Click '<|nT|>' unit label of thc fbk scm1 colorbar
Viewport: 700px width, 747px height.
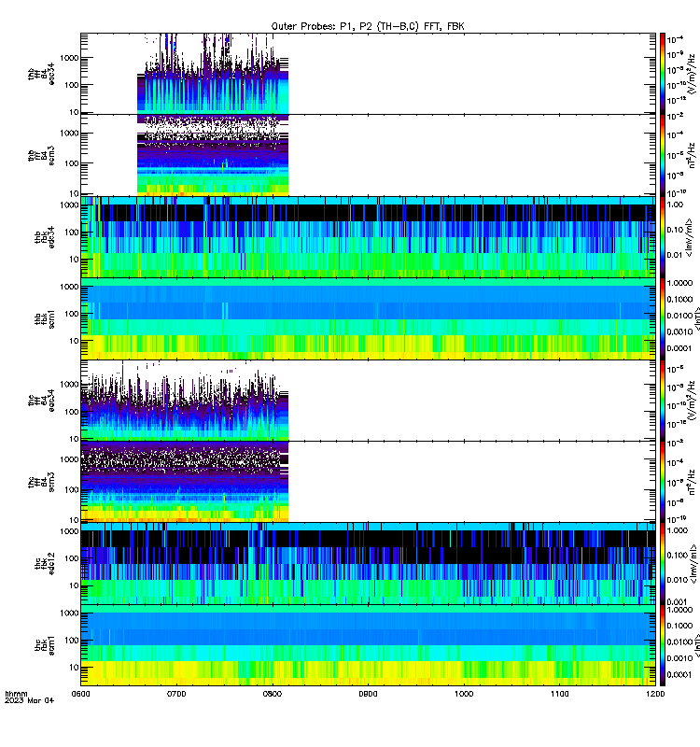(x=696, y=645)
